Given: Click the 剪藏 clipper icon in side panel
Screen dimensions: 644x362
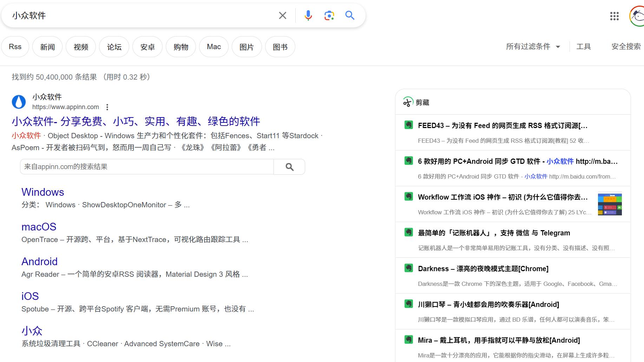Looking at the screenshot, I should tap(408, 102).
